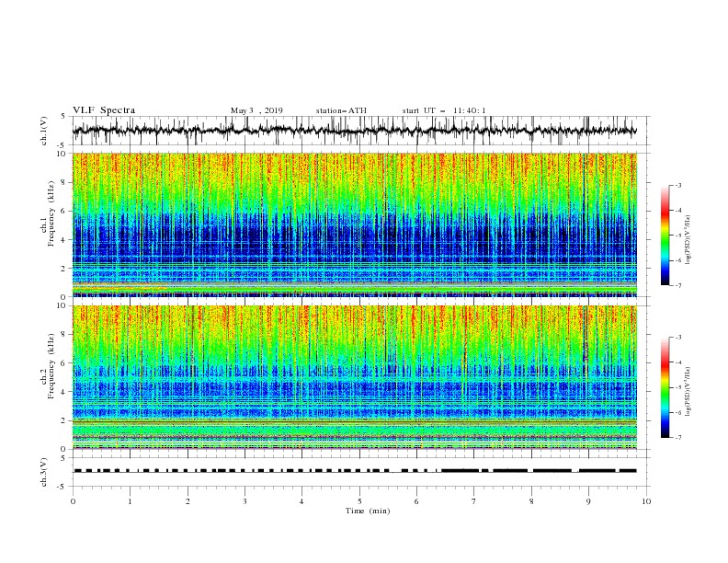This screenshot has width=728, height=563.
Task: Click the "ch.1(V)" waveform axis label
Action: pyautogui.click(x=44, y=131)
